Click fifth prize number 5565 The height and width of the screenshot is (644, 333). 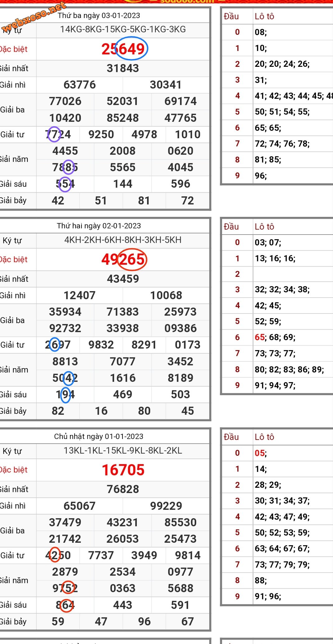123,167
